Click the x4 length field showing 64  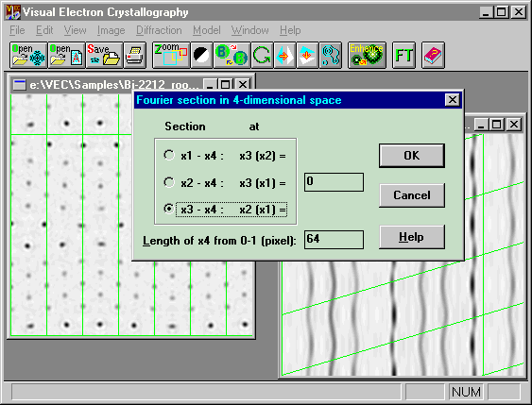coord(334,239)
